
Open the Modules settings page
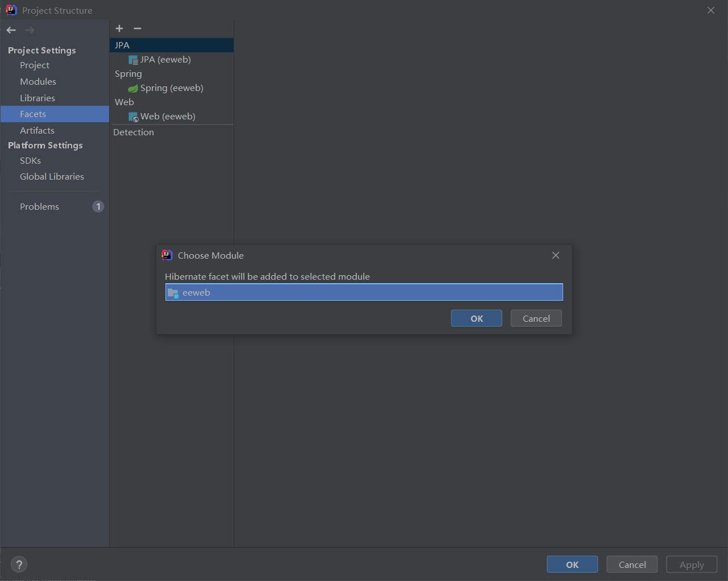pyautogui.click(x=38, y=82)
